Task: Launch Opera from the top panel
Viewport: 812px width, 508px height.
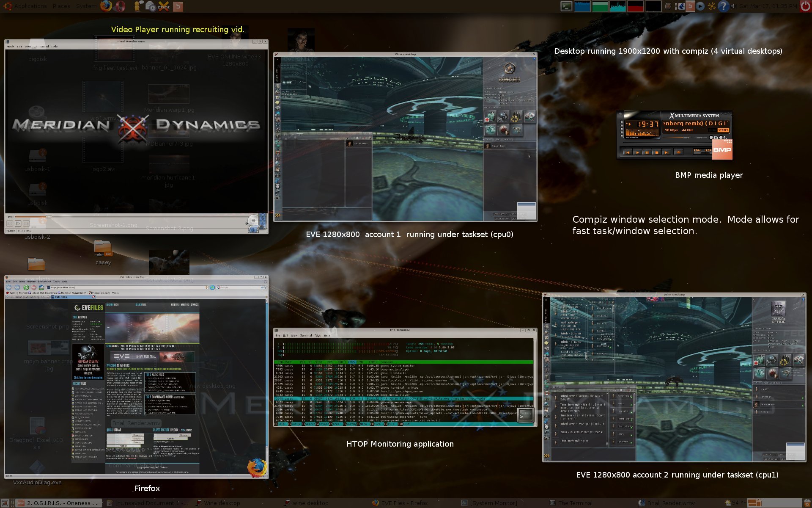Action: coord(120,6)
